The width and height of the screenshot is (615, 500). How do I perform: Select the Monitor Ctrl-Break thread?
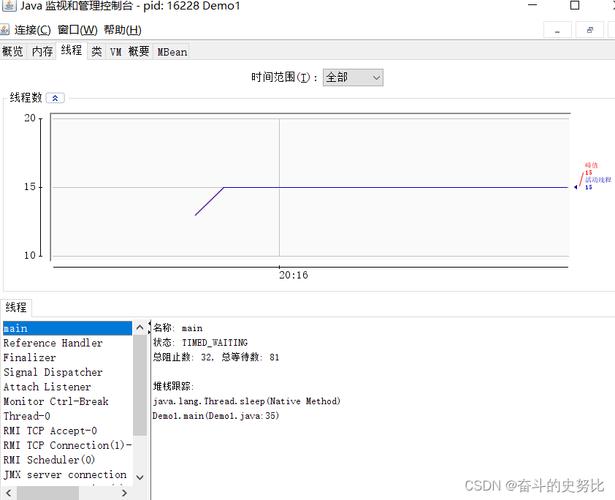pyautogui.click(x=67, y=402)
